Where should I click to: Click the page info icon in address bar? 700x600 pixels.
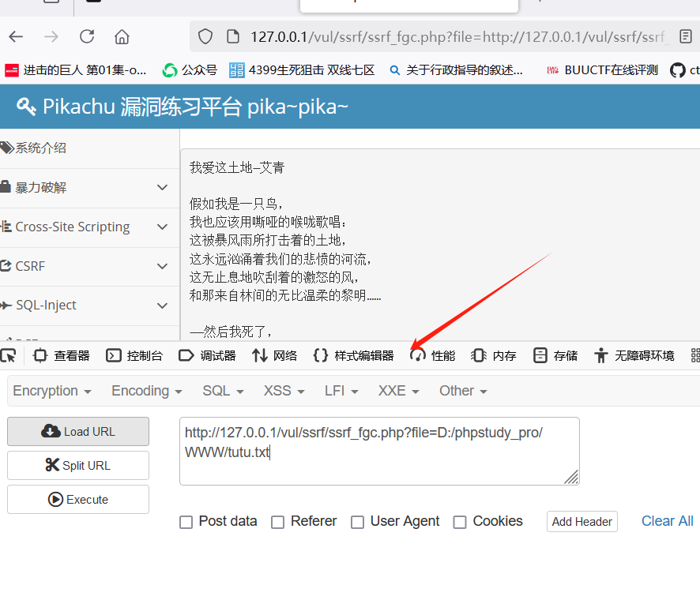pyautogui.click(x=233, y=36)
